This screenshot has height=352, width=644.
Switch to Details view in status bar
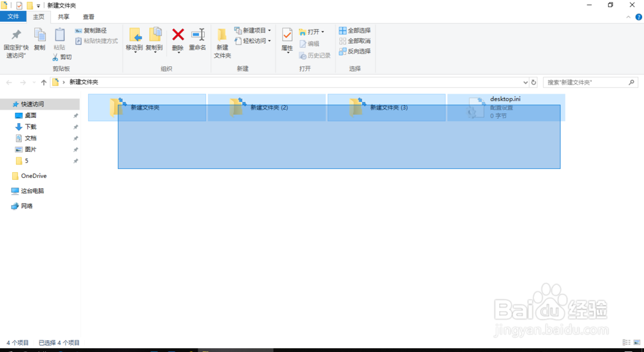tap(627, 342)
